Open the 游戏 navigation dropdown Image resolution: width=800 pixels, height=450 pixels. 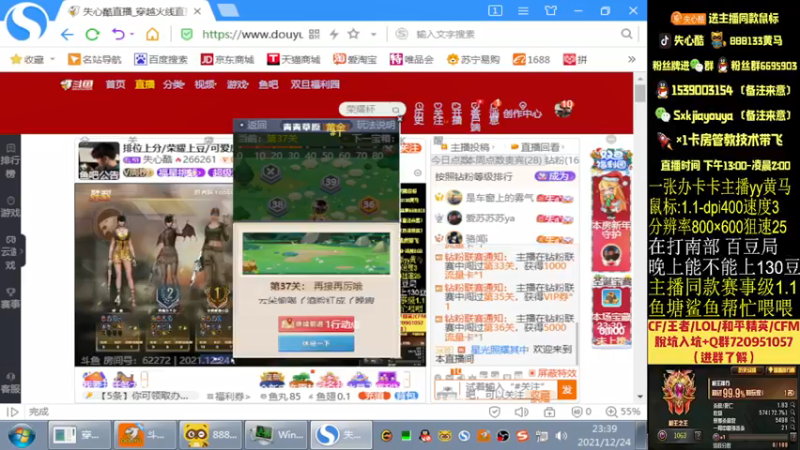coord(237,84)
